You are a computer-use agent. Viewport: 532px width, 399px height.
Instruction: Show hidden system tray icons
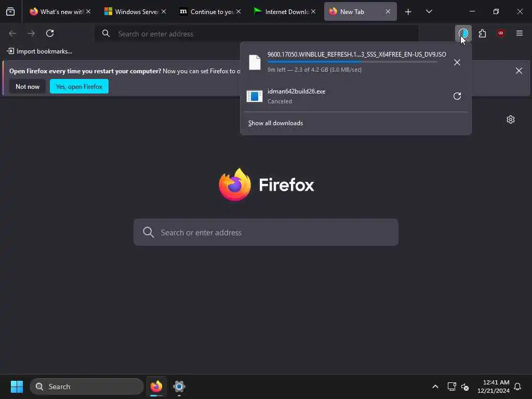(435, 387)
